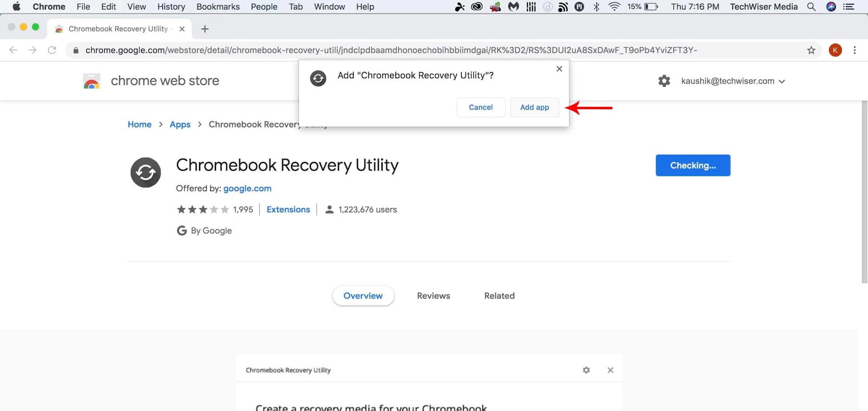Viewport: 868px width, 411px height.
Task: Close the Chromebook Recovery Utility tab
Action: click(x=182, y=29)
